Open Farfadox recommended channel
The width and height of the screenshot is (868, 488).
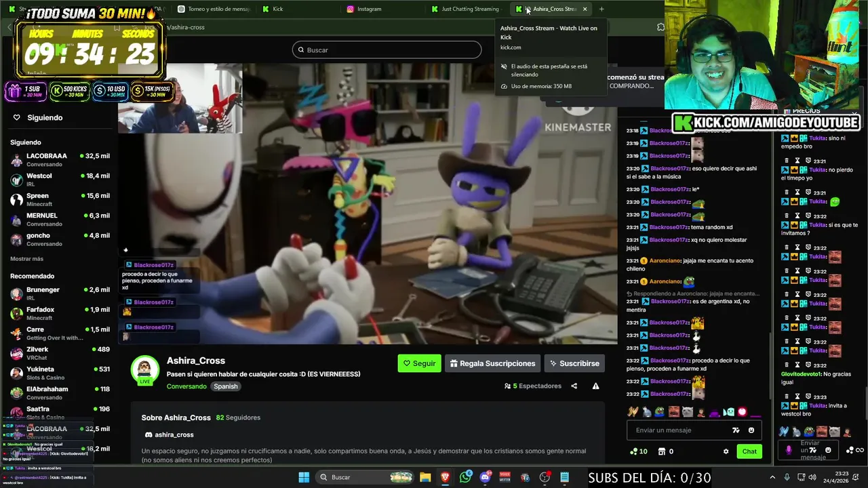click(x=60, y=313)
